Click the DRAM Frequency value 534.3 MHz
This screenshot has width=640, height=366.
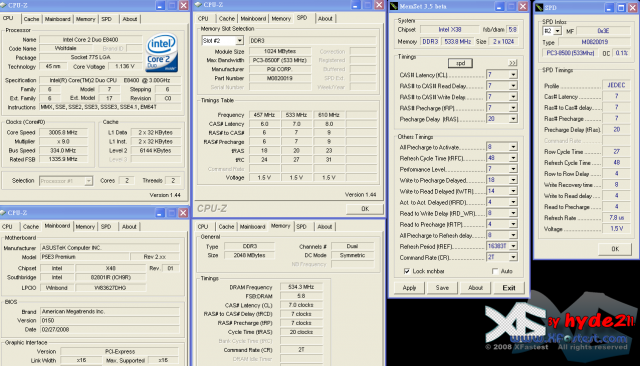coord(301,287)
